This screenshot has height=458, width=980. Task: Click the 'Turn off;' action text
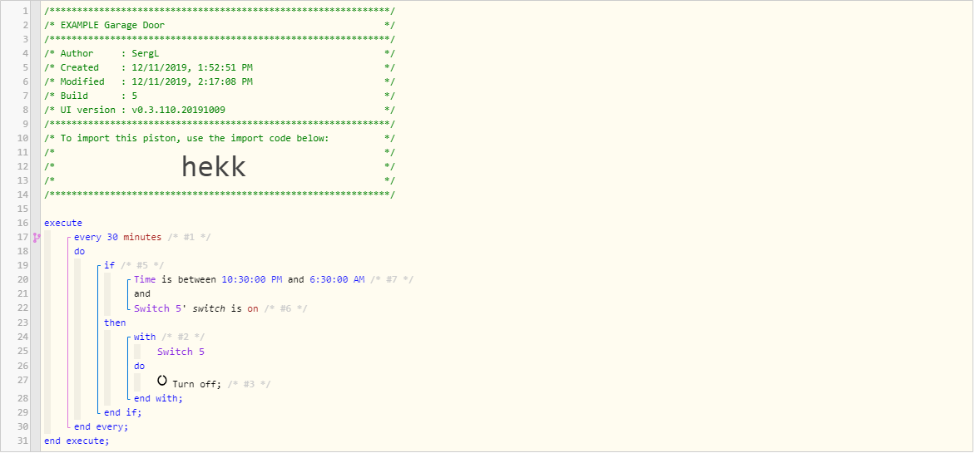coord(197,384)
